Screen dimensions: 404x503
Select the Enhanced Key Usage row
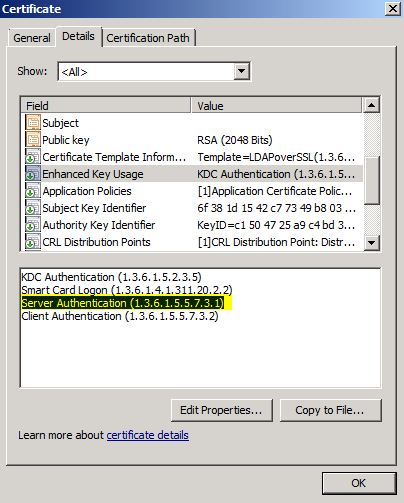click(x=192, y=174)
